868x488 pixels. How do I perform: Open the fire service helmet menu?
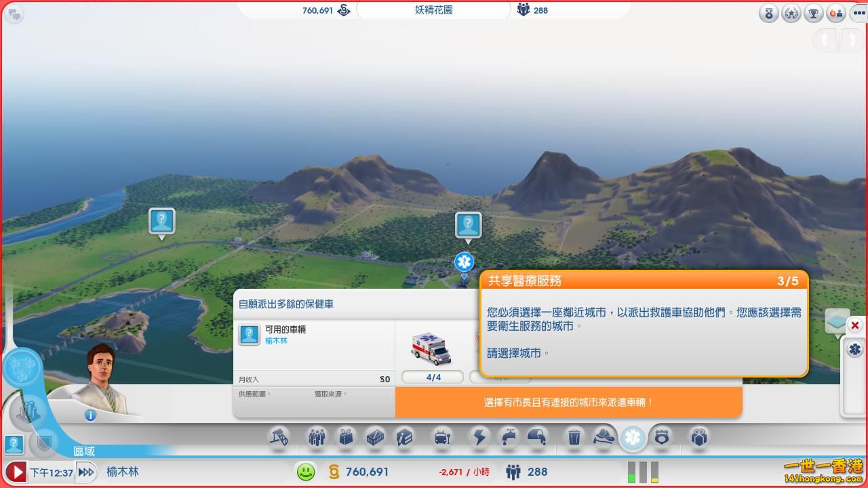coord(604,437)
